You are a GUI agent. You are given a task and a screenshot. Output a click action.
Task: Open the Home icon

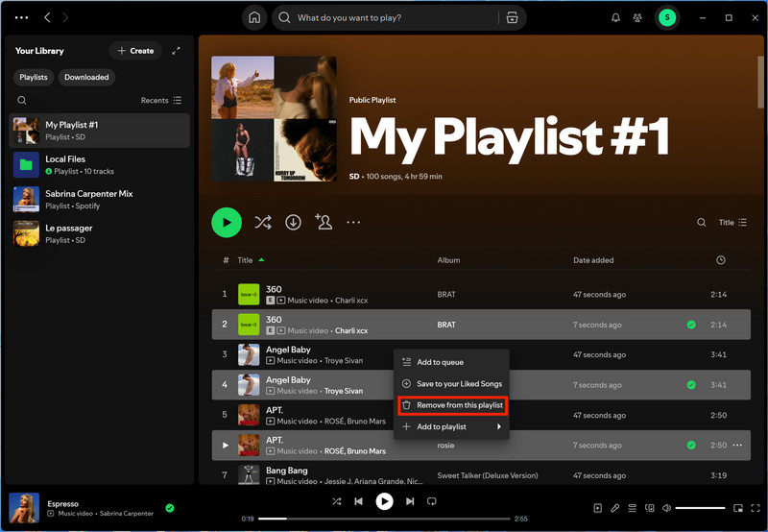tap(254, 17)
